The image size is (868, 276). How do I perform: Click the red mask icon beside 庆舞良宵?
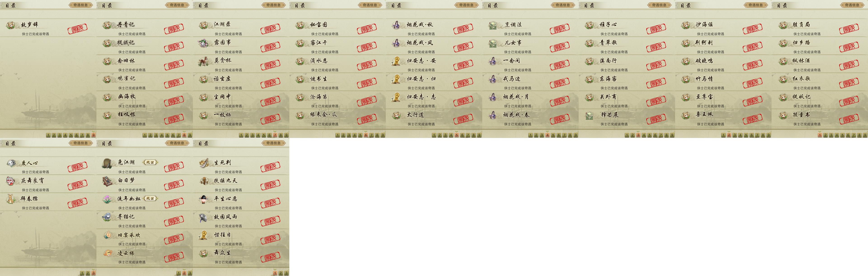pos(11,181)
